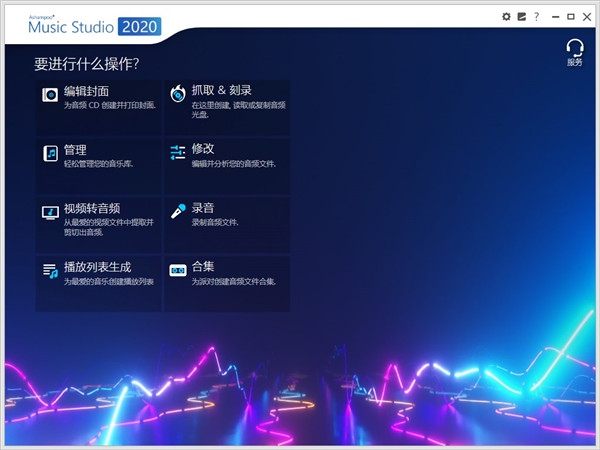This screenshot has width=600, height=450.
Task: Click the 轻松管理您的音乐库 description
Action: 98,164
